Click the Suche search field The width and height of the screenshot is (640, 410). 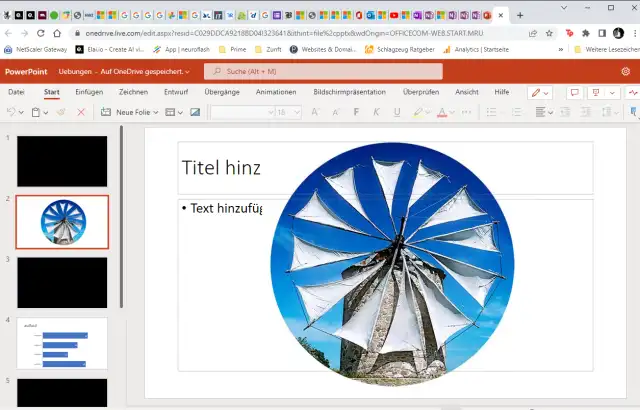[323, 71]
